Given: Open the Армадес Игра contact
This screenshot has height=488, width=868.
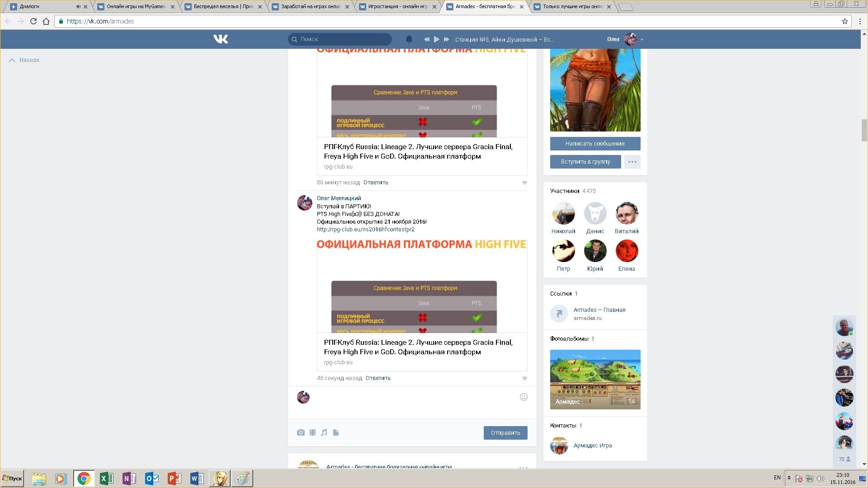Looking at the screenshot, I should pyautogui.click(x=593, y=446).
